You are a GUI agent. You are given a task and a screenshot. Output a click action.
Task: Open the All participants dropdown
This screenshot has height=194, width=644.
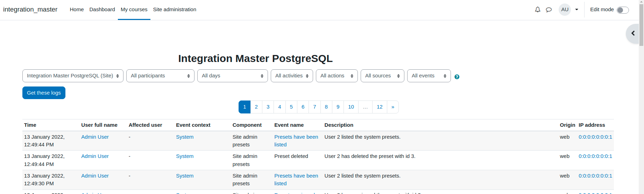(x=160, y=76)
